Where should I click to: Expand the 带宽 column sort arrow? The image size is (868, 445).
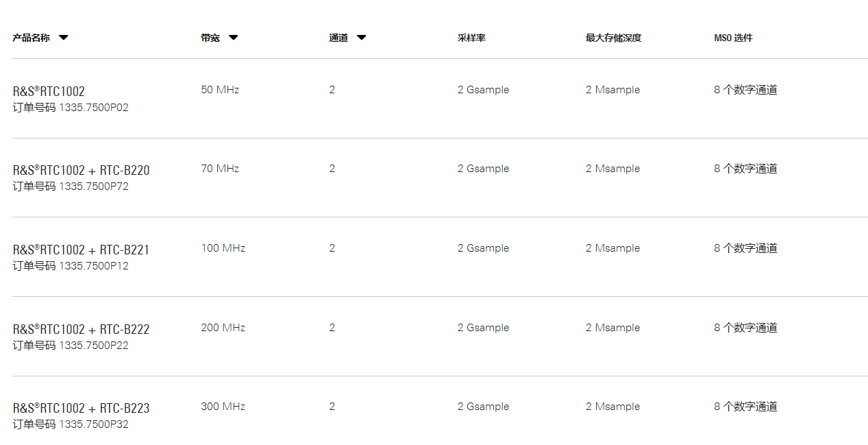(x=233, y=38)
